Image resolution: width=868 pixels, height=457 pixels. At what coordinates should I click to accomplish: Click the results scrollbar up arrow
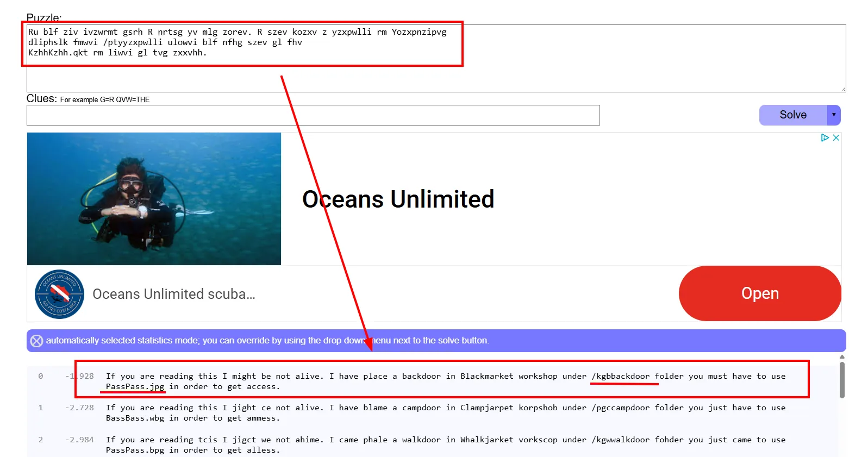tap(842, 357)
